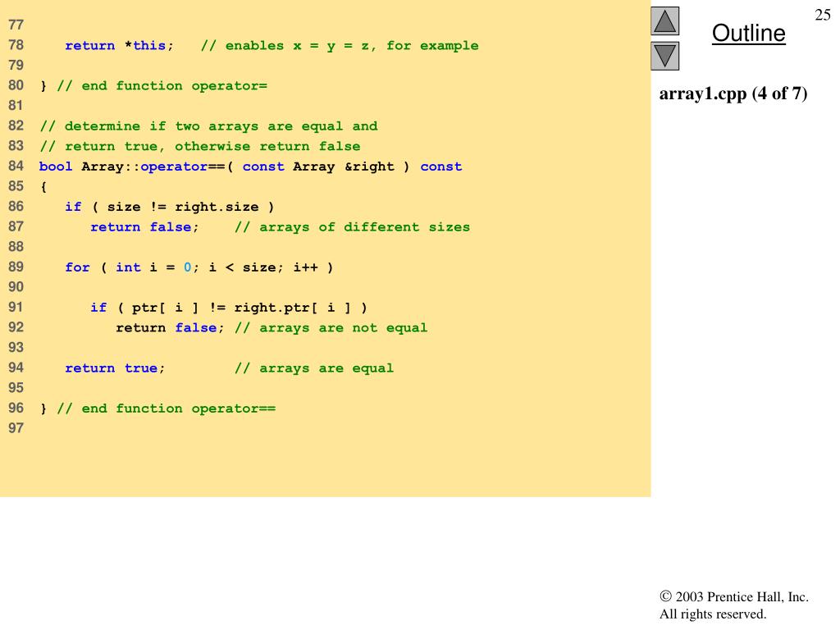Click the down arrow navigation icon

(x=665, y=56)
